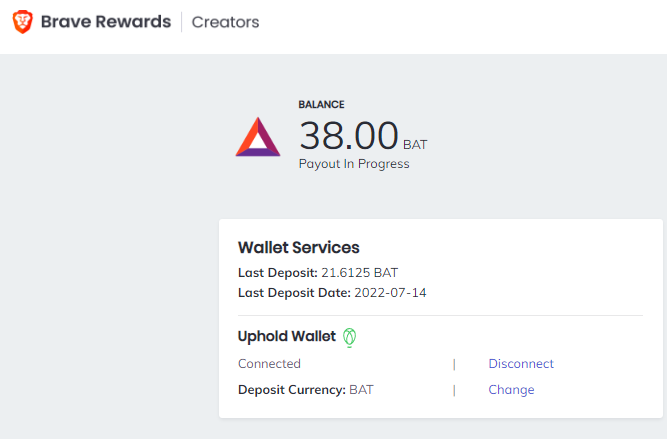Click the Wallet Services heading
This screenshot has width=667, height=439.
[x=299, y=248]
